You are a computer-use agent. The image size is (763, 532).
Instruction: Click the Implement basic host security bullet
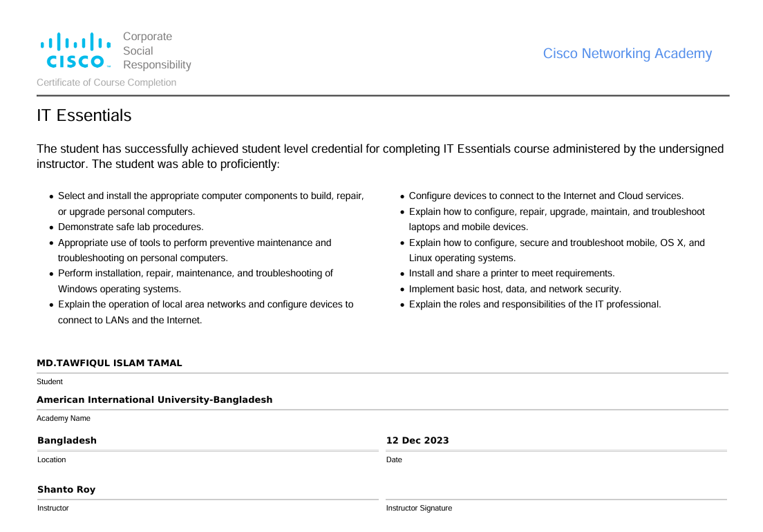tap(515, 289)
